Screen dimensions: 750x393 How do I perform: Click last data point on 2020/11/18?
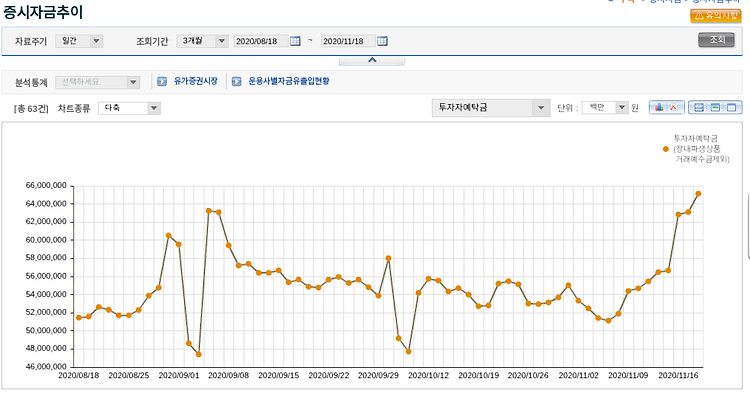698,194
